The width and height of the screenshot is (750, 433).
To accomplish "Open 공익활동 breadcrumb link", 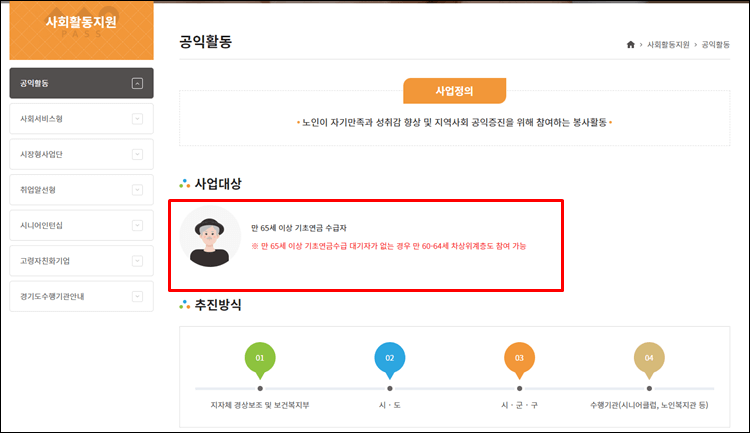I will click(716, 44).
